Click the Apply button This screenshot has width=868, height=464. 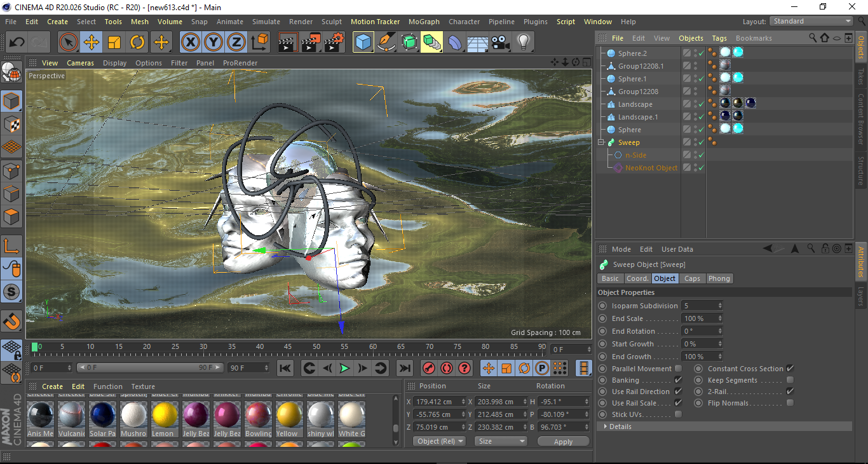[563, 441]
